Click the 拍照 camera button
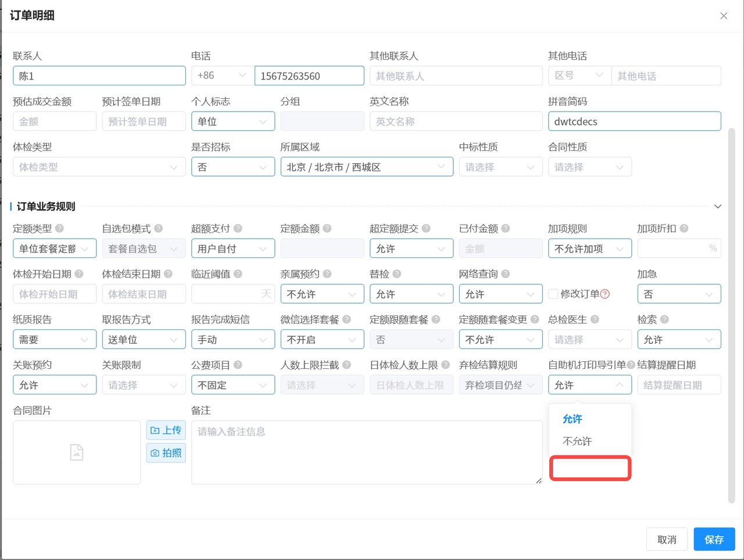Screen dimensions: 744x560 [x=166, y=453]
